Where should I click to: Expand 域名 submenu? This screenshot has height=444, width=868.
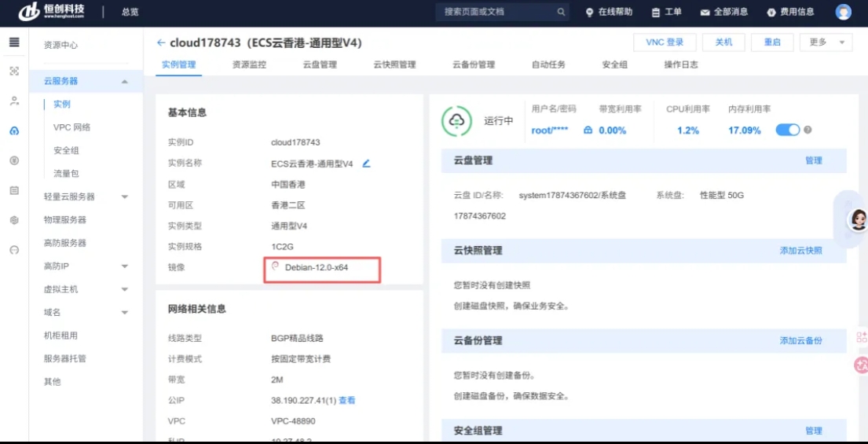(x=125, y=313)
